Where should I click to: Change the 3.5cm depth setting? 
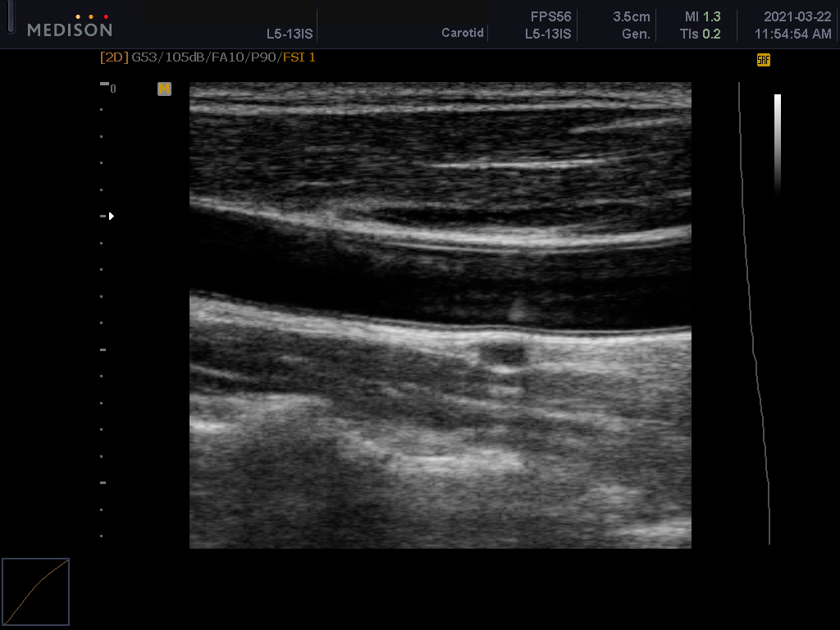(631, 17)
